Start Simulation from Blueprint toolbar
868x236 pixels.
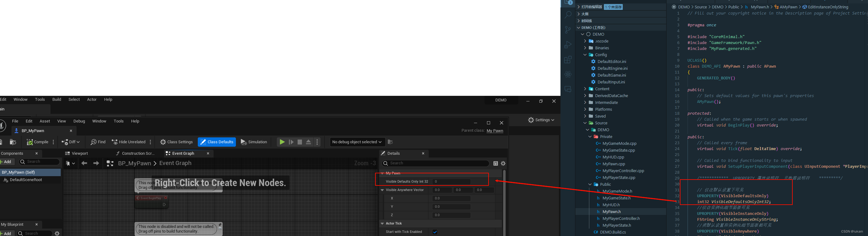254,142
